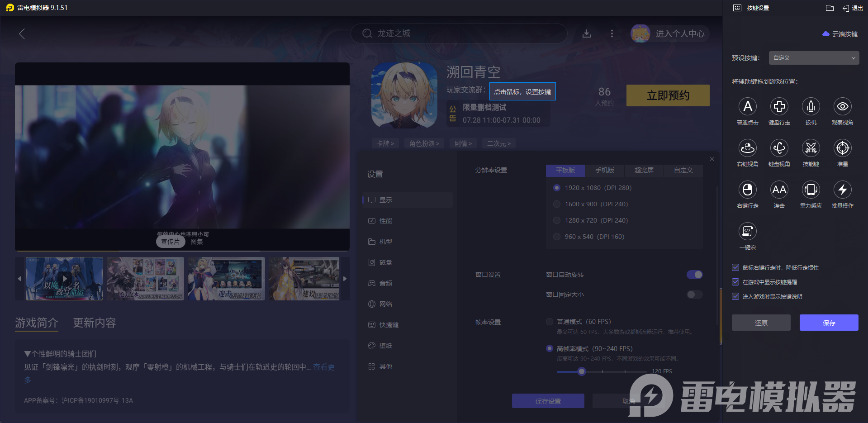This screenshot has width=868, height=423.
Task: Select the 技能键 skill key icon
Action: click(811, 148)
